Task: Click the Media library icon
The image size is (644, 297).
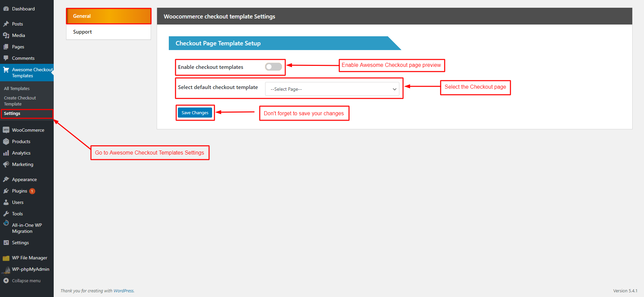Action: click(x=6, y=35)
